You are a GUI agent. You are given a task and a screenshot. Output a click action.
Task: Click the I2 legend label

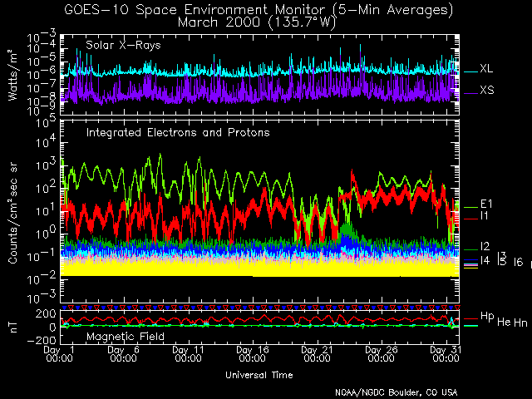(x=485, y=247)
